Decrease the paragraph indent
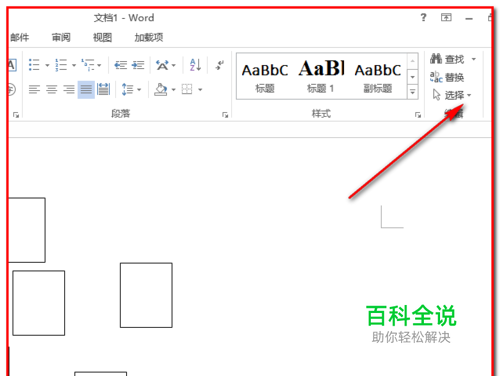The image size is (500, 376). 120,65
